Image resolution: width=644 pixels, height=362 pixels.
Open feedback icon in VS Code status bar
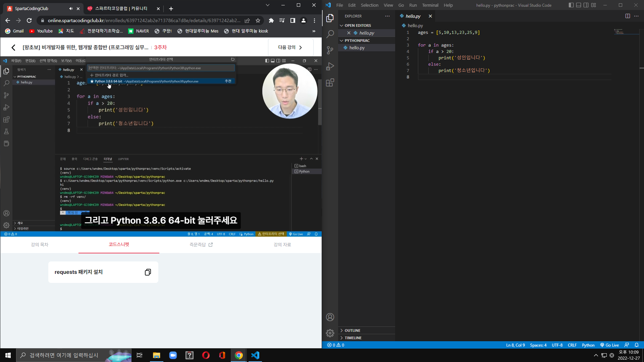(627, 345)
